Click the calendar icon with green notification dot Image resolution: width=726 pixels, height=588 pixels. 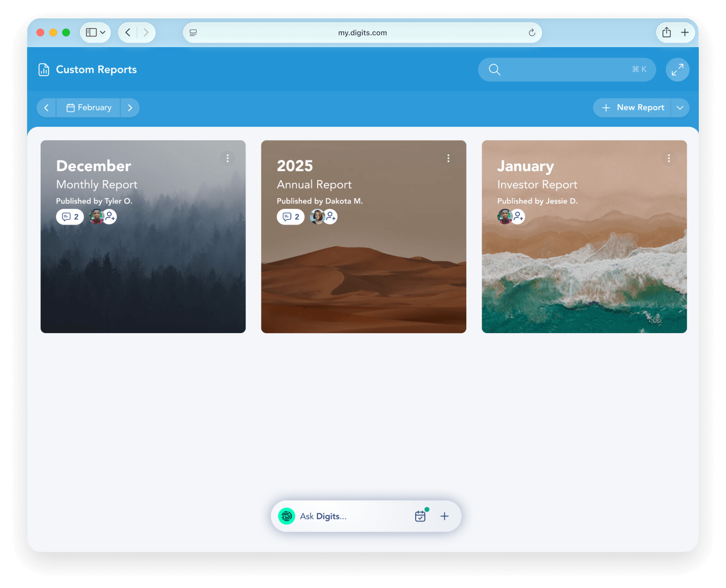(420, 516)
